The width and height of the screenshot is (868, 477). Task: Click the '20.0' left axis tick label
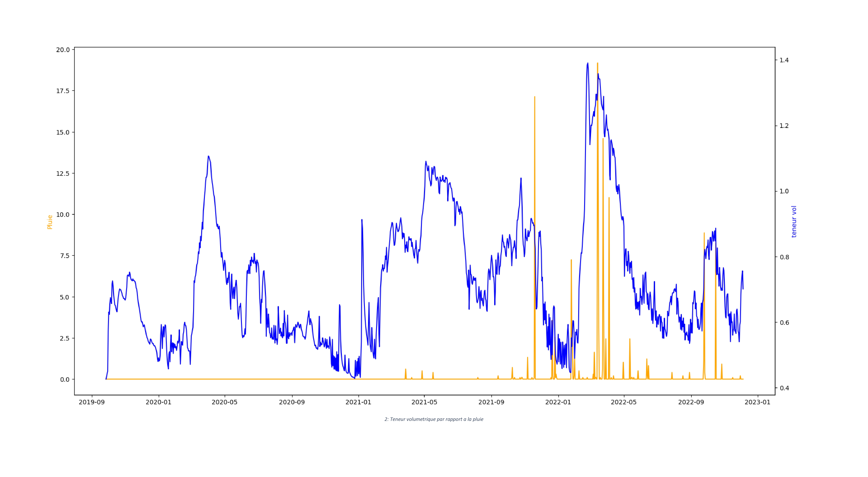(63, 50)
